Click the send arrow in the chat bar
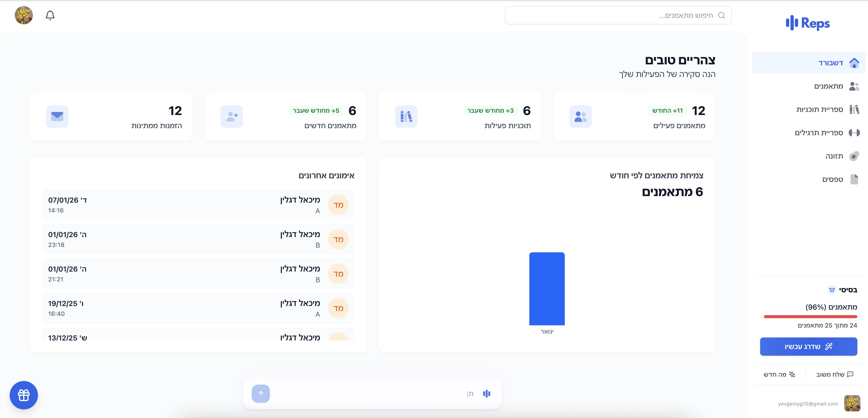Image resolution: width=868 pixels, height=418 pixels. (x=261, y=393)
